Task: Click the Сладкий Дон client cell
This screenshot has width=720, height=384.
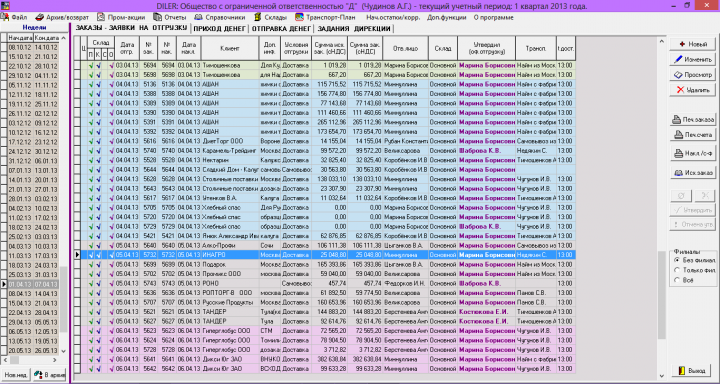Action: pyautogui.click(x=230, y=169)
